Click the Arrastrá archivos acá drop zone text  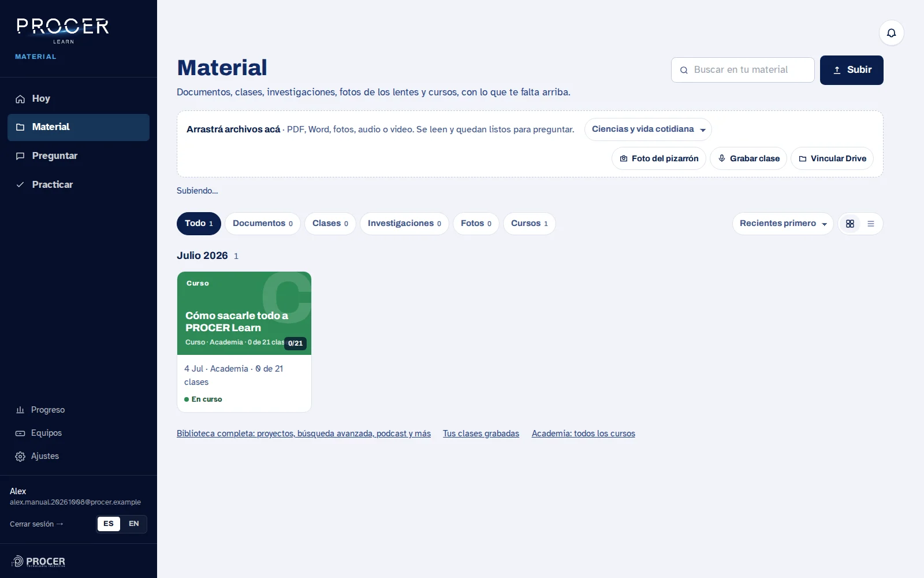[233, 129]
